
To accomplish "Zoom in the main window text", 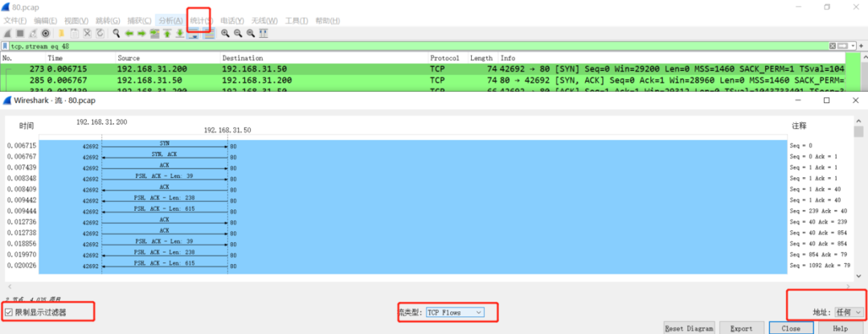I will [x=225, y=33].
